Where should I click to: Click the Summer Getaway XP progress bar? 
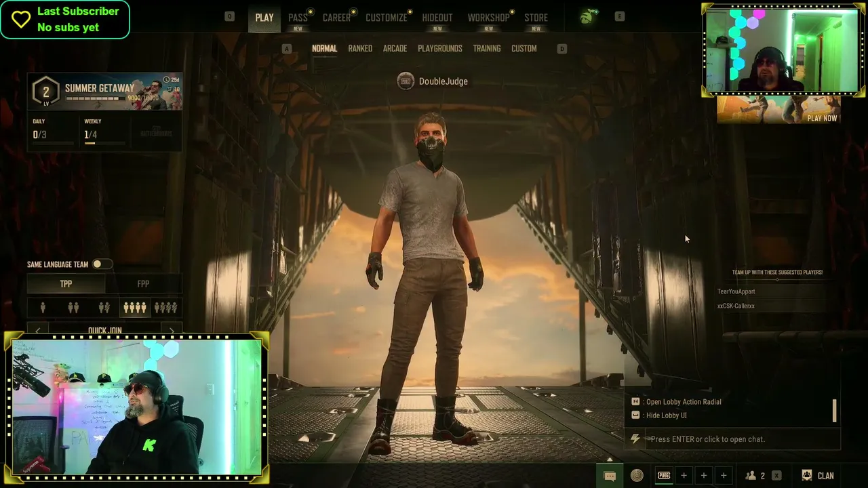click(x=95, y=98)
